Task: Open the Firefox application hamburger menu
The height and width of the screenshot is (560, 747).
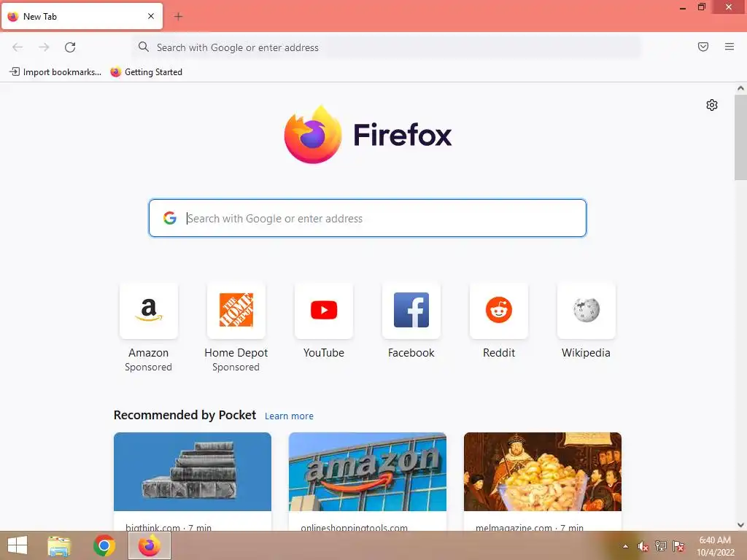Action: pyautogui.click(x=729, y=47)
